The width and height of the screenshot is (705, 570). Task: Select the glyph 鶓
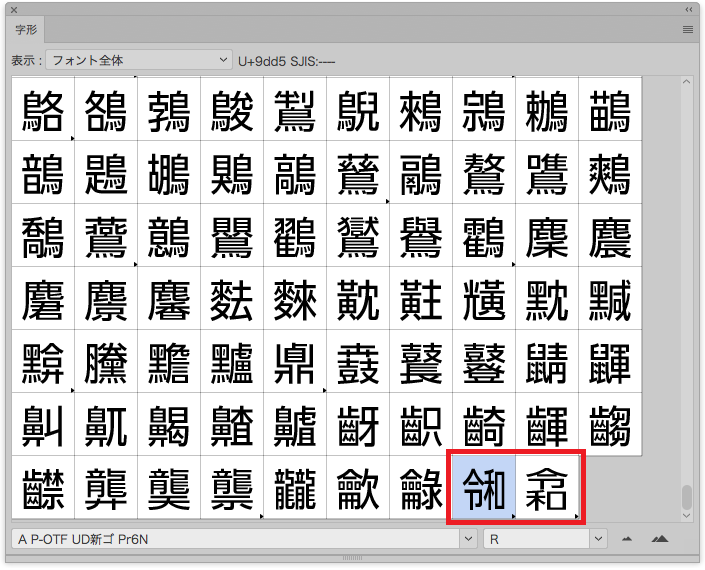[610, 109]
